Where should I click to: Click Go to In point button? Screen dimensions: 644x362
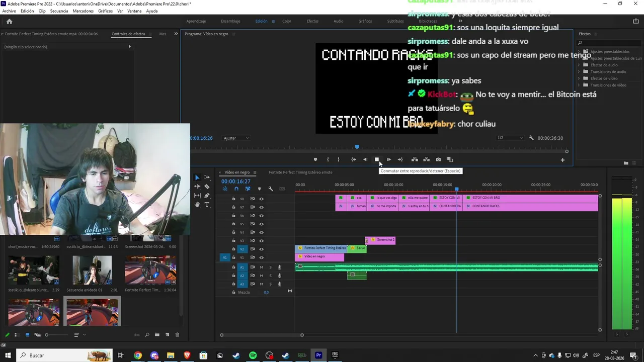(354, 159)
